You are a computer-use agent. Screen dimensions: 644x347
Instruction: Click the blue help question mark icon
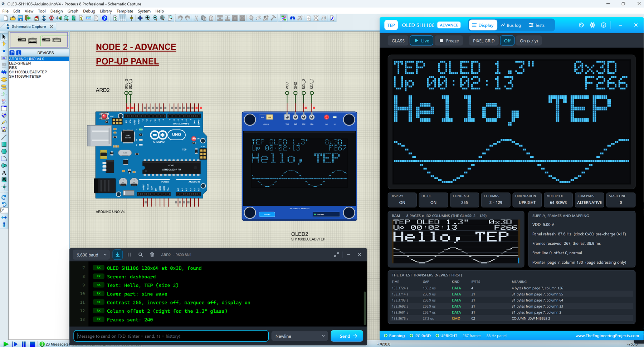(x=104, y=18)
